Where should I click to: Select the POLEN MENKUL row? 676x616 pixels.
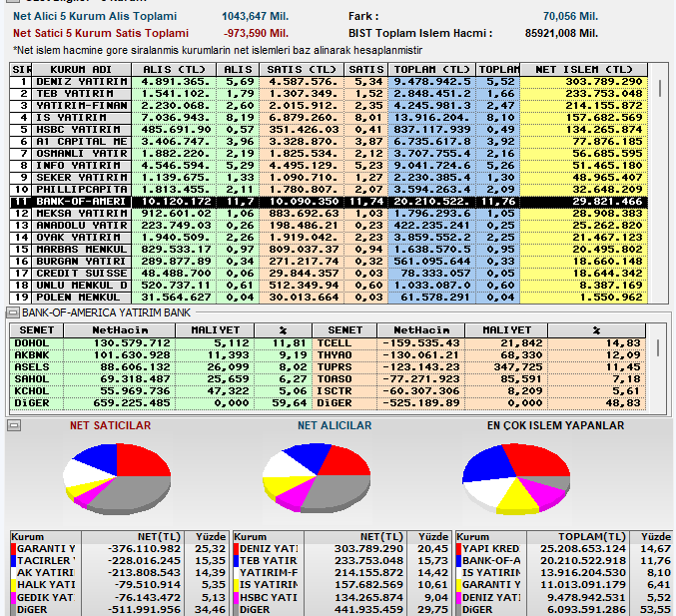pyautogui.click(x=329, y=298)
